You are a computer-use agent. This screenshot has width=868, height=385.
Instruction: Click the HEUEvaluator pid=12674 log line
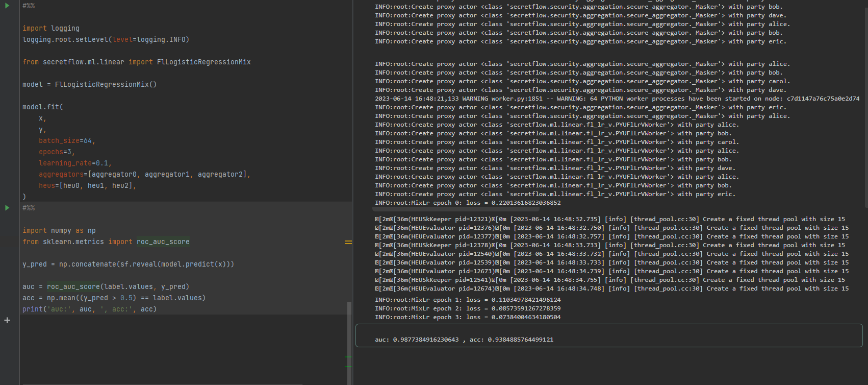coord(612,288)
